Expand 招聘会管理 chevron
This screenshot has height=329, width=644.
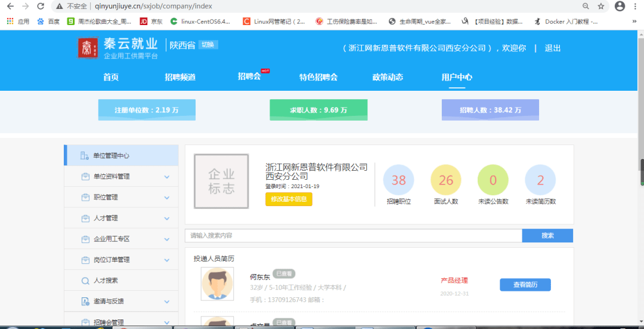tap(167, 322)
